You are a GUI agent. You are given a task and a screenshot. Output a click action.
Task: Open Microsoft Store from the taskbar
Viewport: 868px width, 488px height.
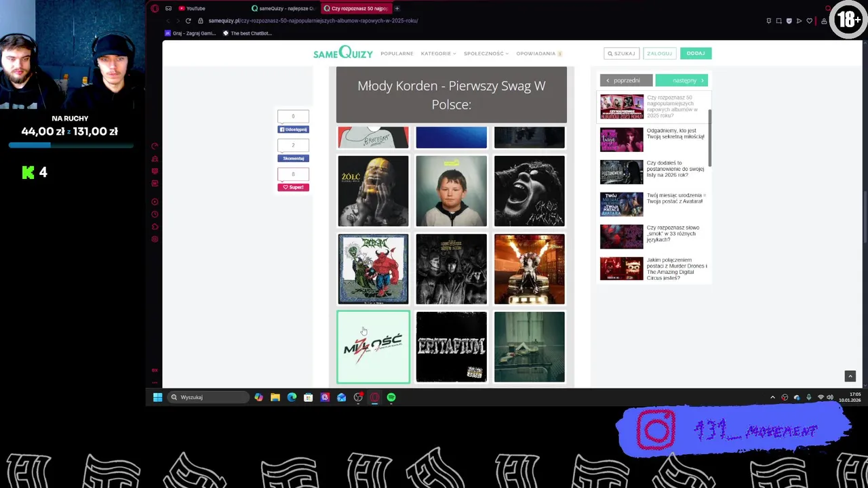coord(308,397)
